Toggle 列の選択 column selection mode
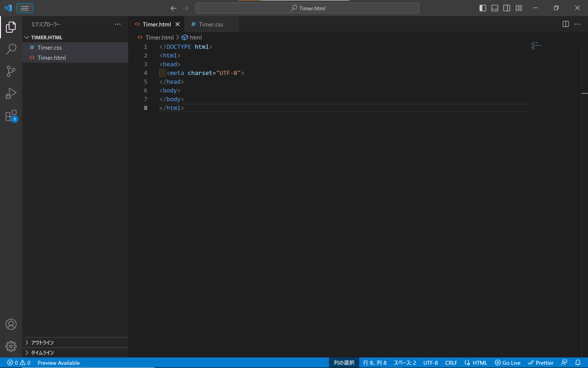Screen dimensions: 588x368 point(344,363)
